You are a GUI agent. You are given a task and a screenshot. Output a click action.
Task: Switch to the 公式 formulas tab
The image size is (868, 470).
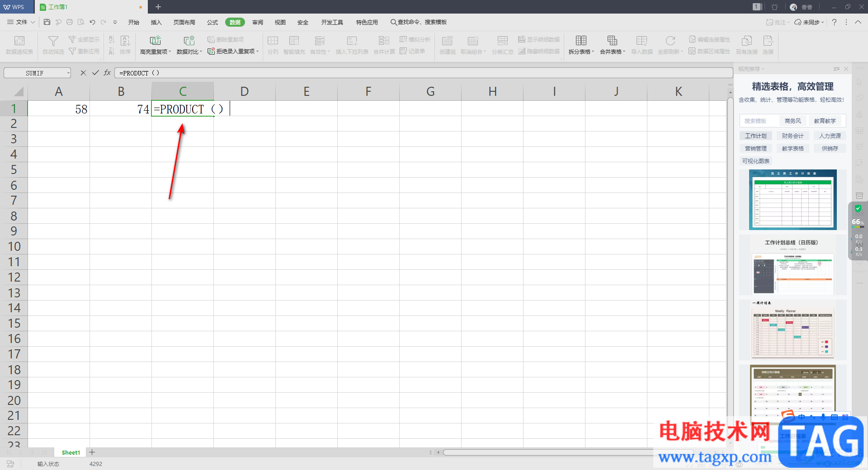212,22
